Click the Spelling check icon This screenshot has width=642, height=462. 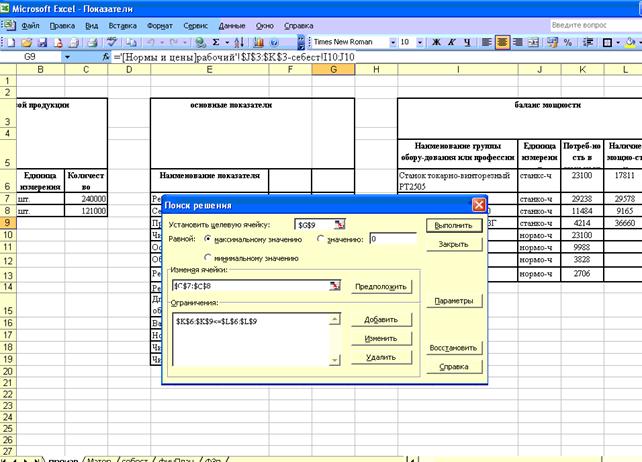point(111,42)
